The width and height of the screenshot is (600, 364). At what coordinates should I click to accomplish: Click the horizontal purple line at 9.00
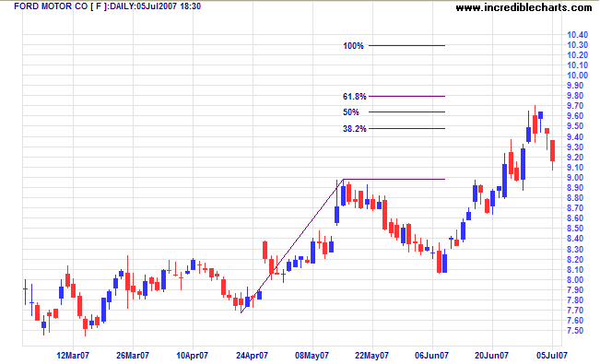click(394, 179)
